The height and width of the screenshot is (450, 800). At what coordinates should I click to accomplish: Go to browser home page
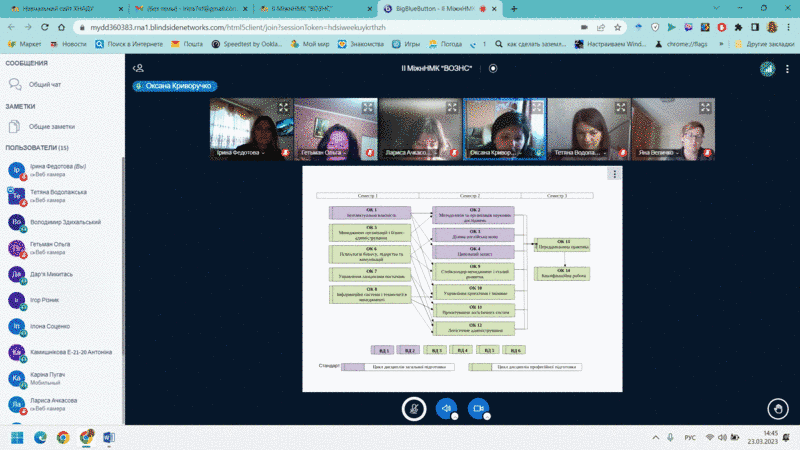pos(61,27)
